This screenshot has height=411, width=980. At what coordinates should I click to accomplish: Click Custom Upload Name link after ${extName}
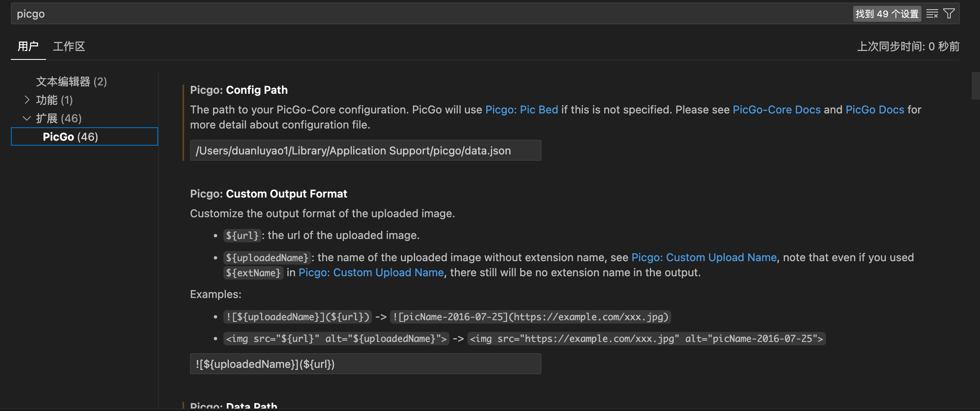(x=371, y=272)
